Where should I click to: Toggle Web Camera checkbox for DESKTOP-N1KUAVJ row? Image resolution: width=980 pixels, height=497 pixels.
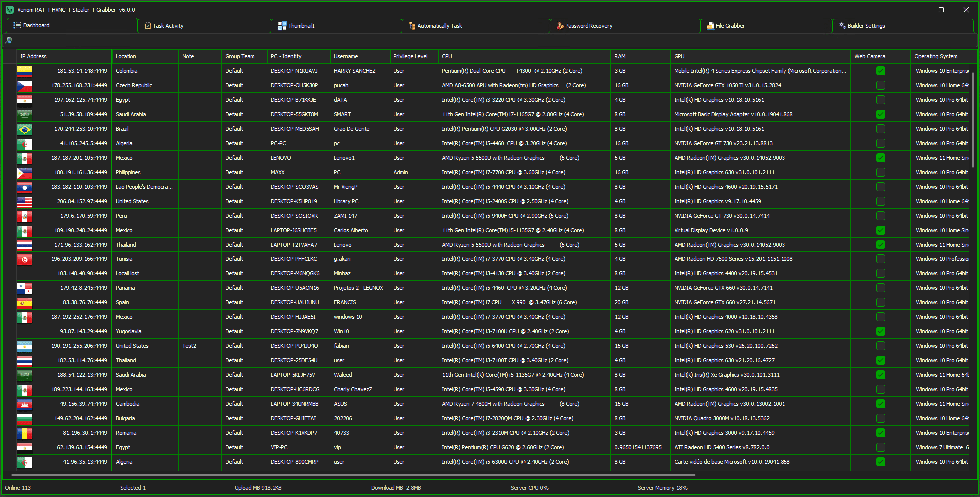[x=880, y=71]
